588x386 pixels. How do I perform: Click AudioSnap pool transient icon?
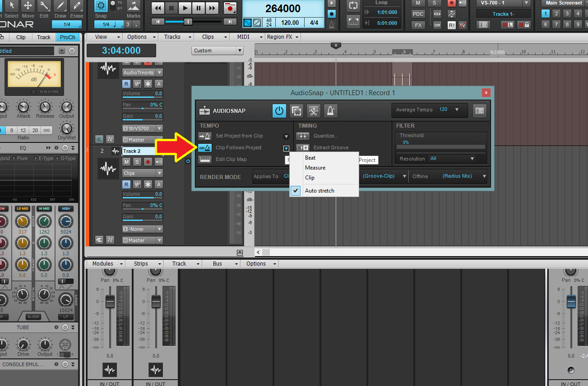296,110
